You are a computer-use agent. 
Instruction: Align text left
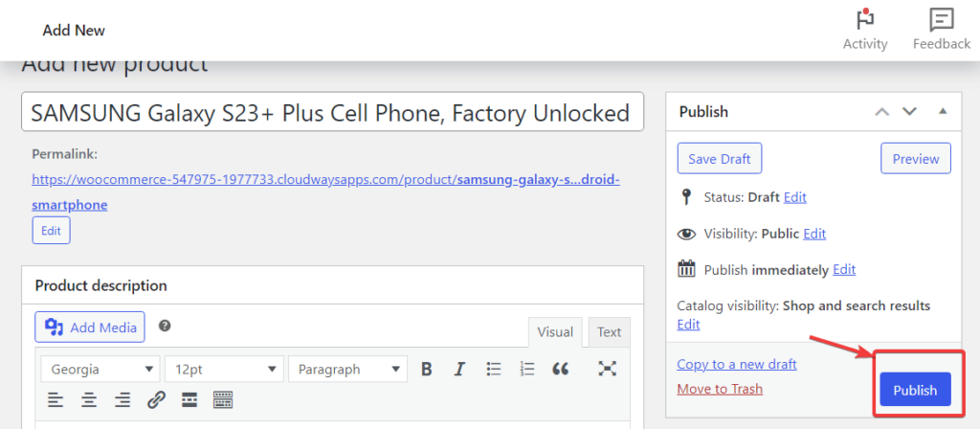click(56, 399)
